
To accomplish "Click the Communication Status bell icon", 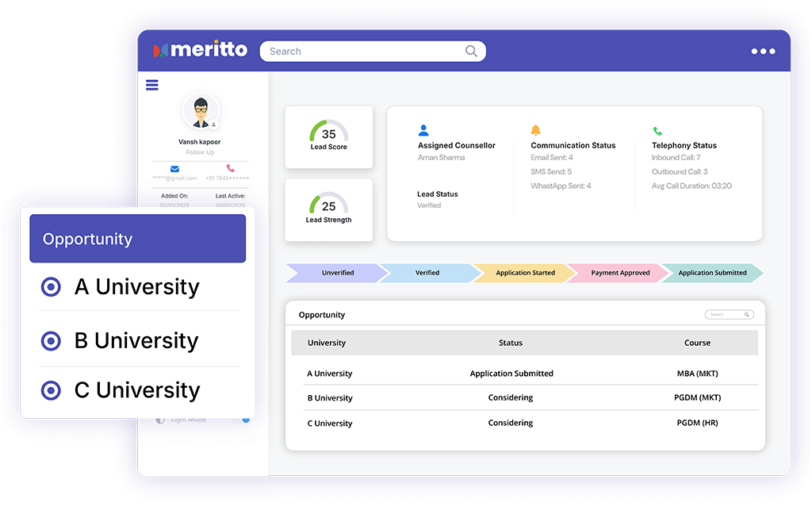I will click(x=536, y=130).
